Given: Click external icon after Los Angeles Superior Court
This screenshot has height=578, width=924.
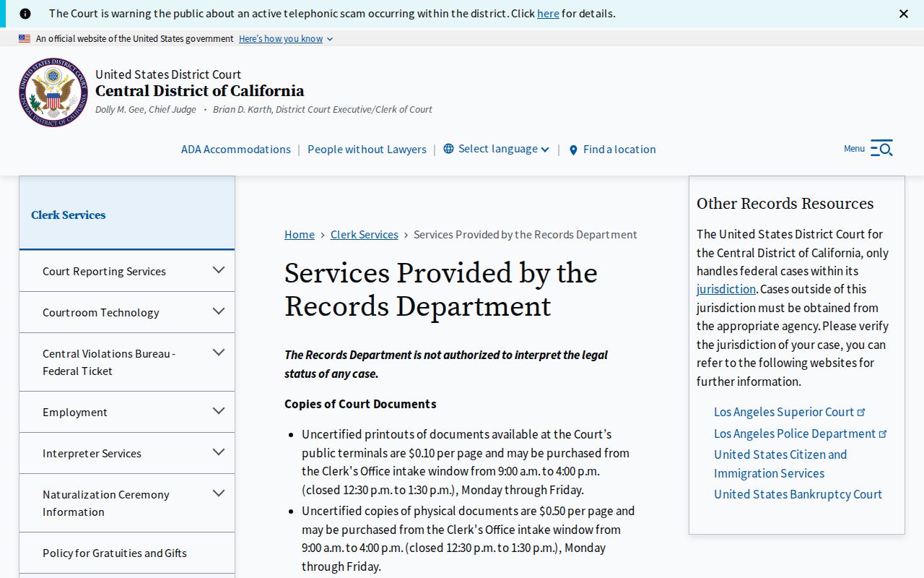Looking at the screenshot, I should [x=861, y=413].
